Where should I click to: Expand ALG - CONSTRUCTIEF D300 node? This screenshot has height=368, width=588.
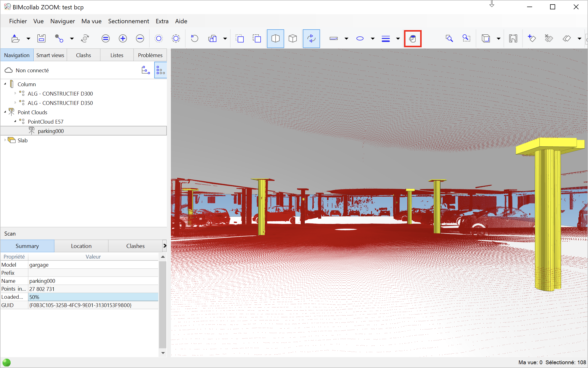tap(15, 93)
